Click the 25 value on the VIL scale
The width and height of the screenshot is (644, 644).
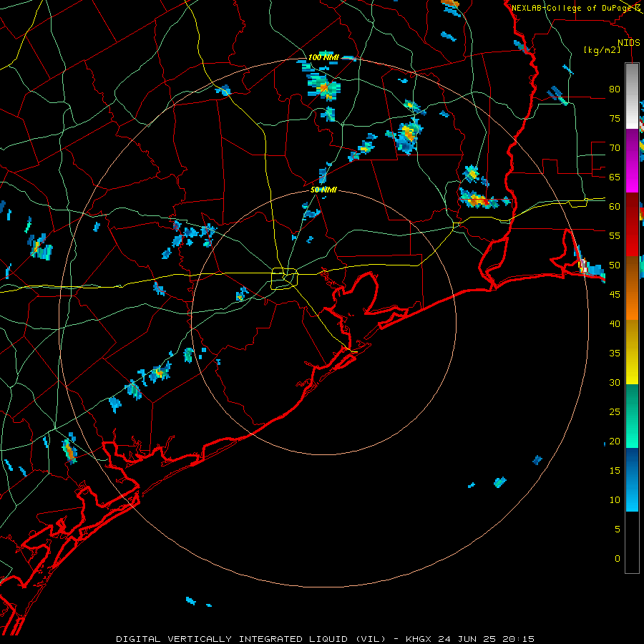[615, 412]
